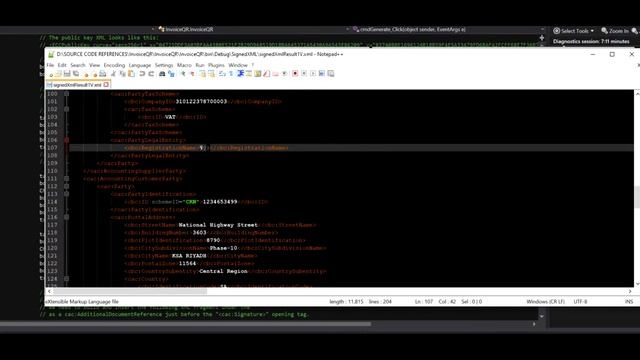Open the Plugins menu

click(216, 65)
